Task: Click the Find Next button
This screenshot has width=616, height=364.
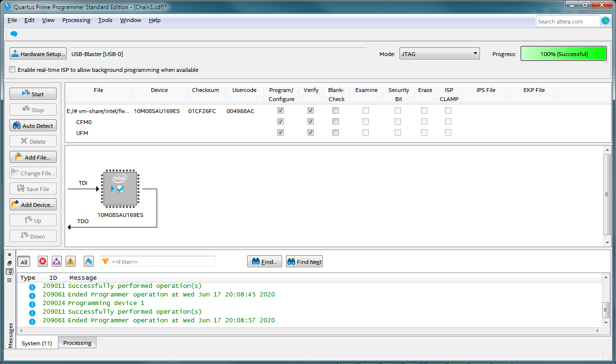Action: 304,262
